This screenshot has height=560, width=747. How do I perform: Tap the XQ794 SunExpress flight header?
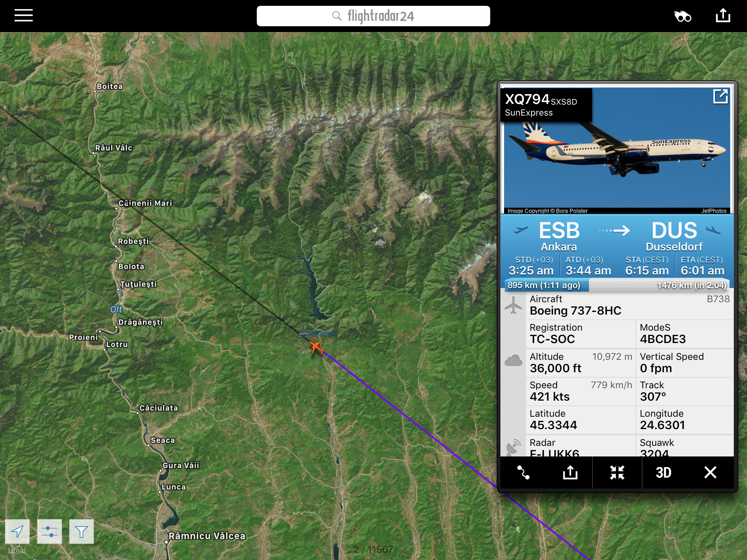click(x=546, y=105)
